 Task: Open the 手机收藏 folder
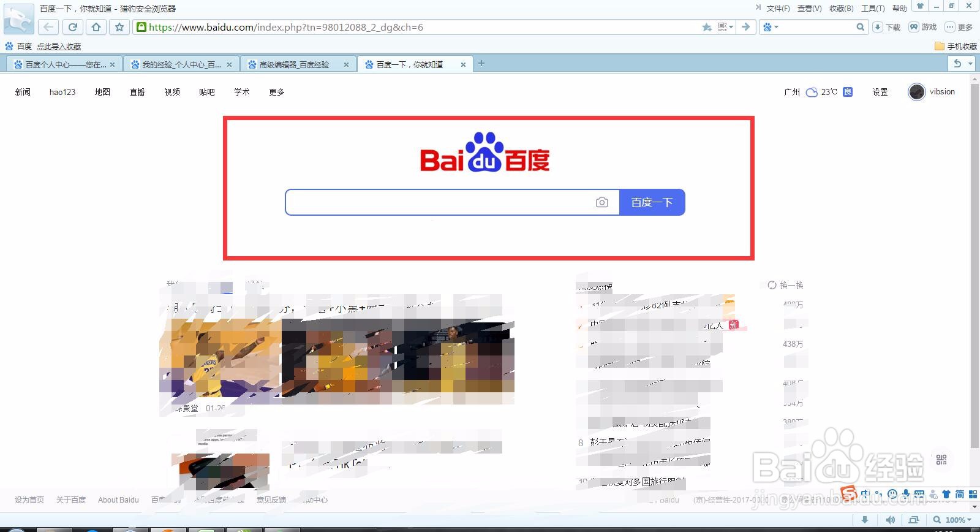click(x=956, y=46)
